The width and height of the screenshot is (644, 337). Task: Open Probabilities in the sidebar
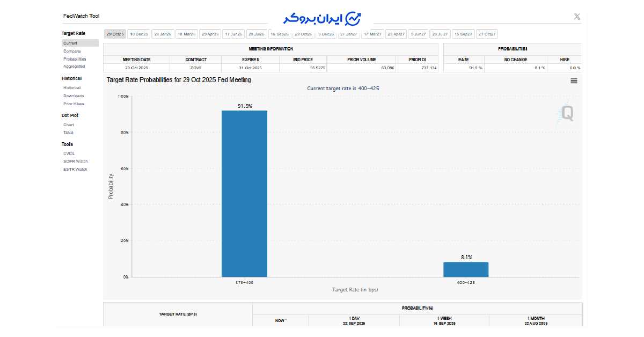point(75,59)
